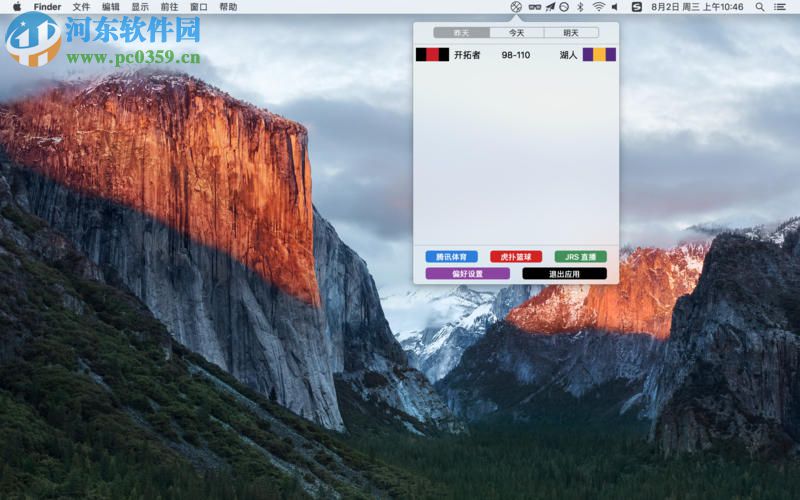
Task: Open 偏好设置 purple button
Action: tap(467, 273)
